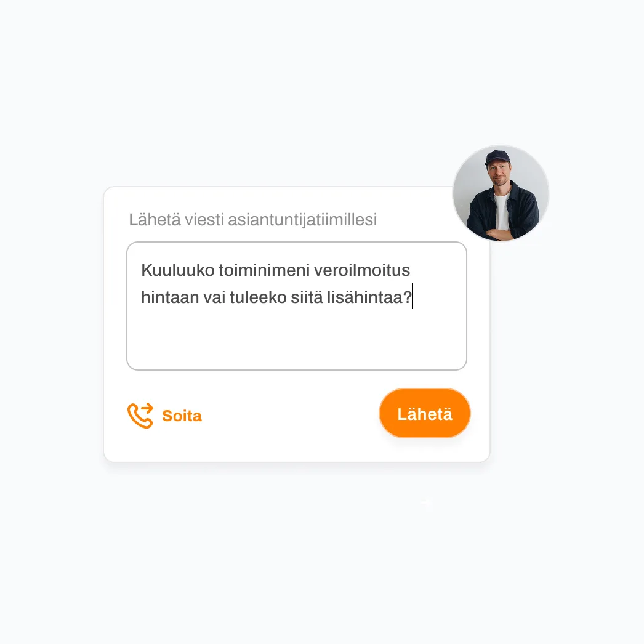Click the word asiantuntijatiimillesi in heading

coord(302,220)
